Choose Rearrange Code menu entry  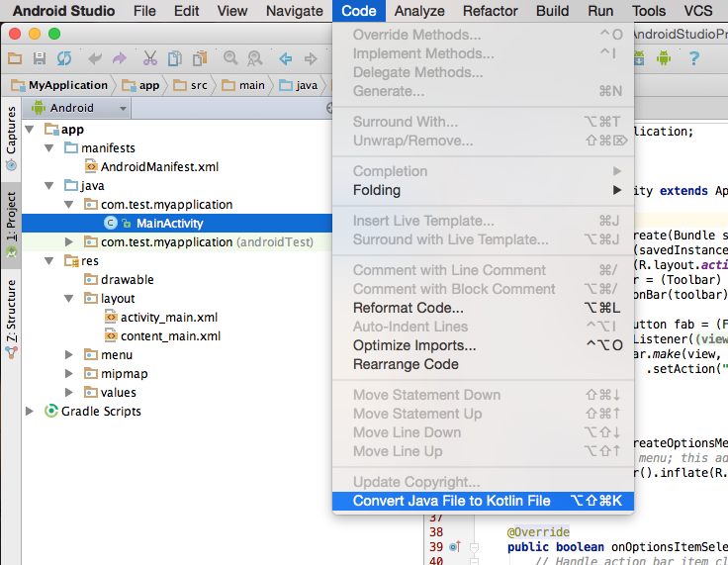tap(483, 364)
